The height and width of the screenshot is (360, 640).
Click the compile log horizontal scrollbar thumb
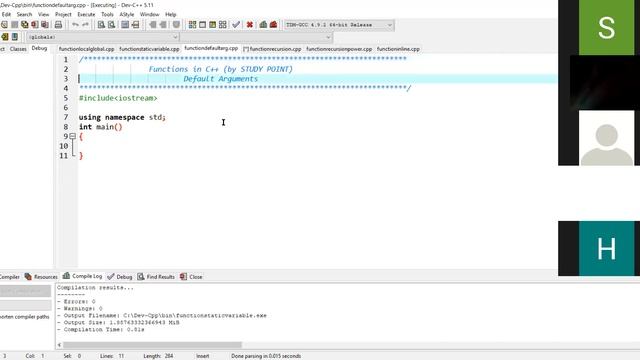tap(152, 345)
